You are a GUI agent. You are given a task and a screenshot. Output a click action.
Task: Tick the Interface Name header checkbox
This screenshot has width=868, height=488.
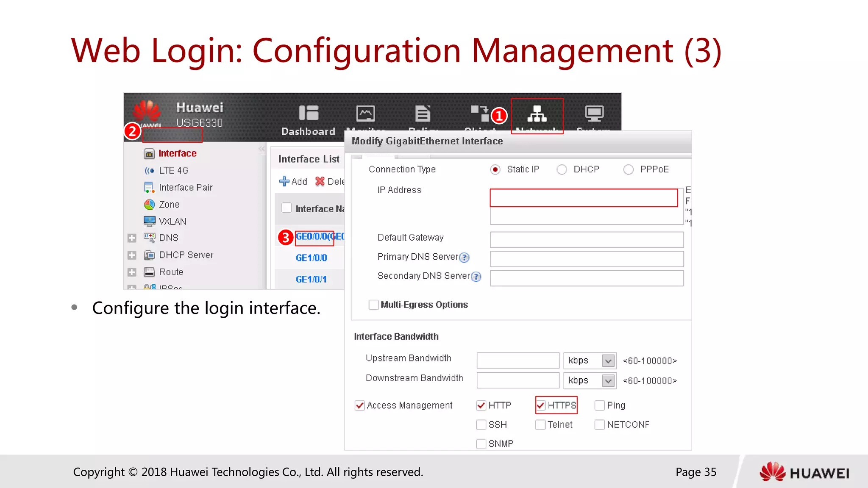(x=287, y=208)
